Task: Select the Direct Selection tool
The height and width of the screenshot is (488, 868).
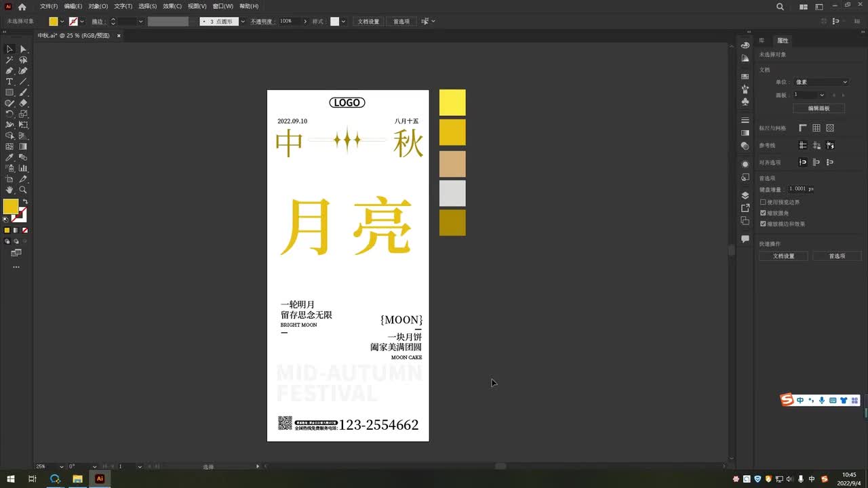Action: (23, 49)
